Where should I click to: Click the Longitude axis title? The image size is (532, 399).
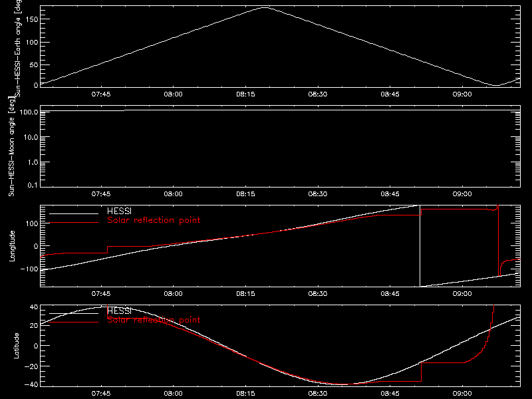[x=12, y=246]
